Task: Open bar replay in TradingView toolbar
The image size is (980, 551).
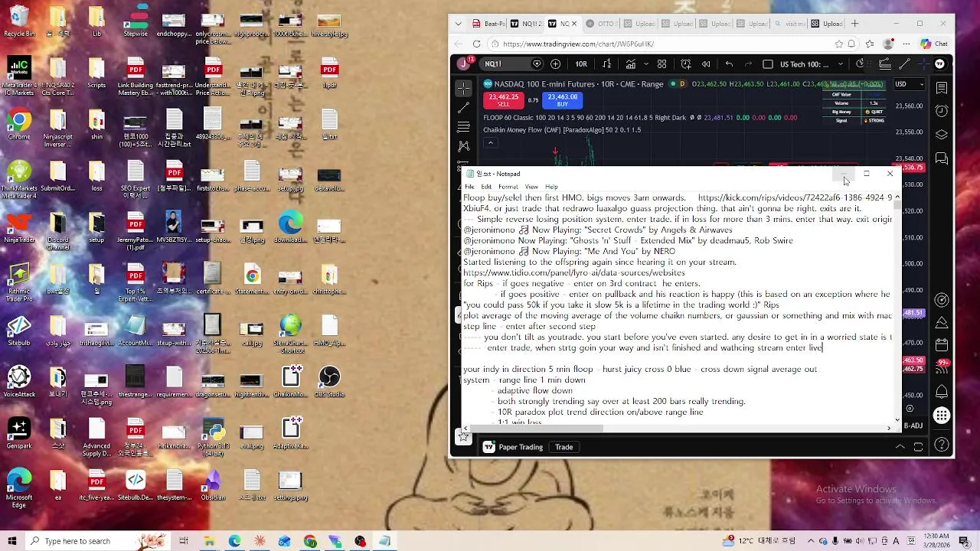Action: pos(706,64)
